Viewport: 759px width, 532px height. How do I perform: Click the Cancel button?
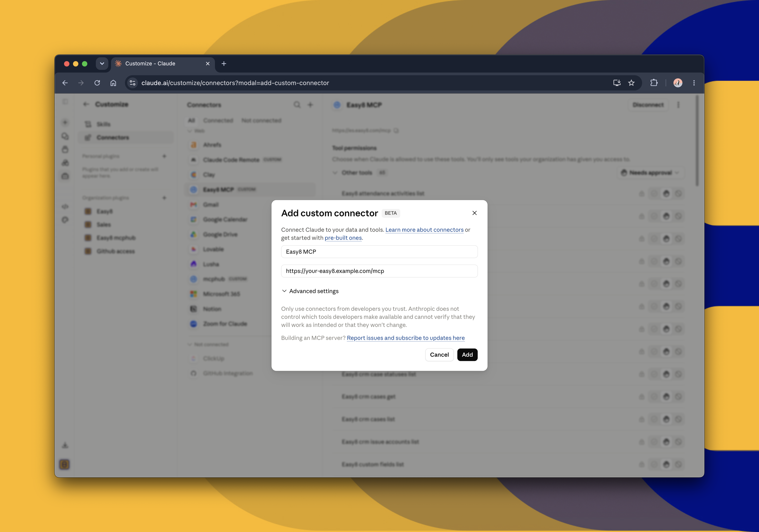[439, 355]
